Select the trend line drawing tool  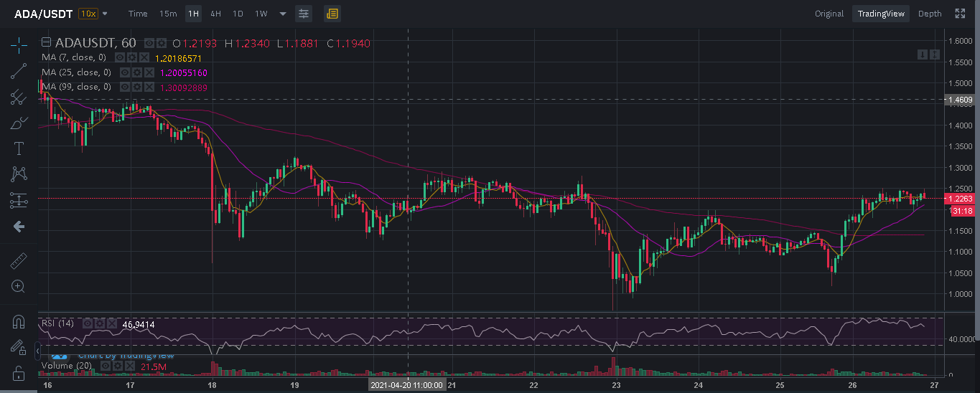coord(19,71)
